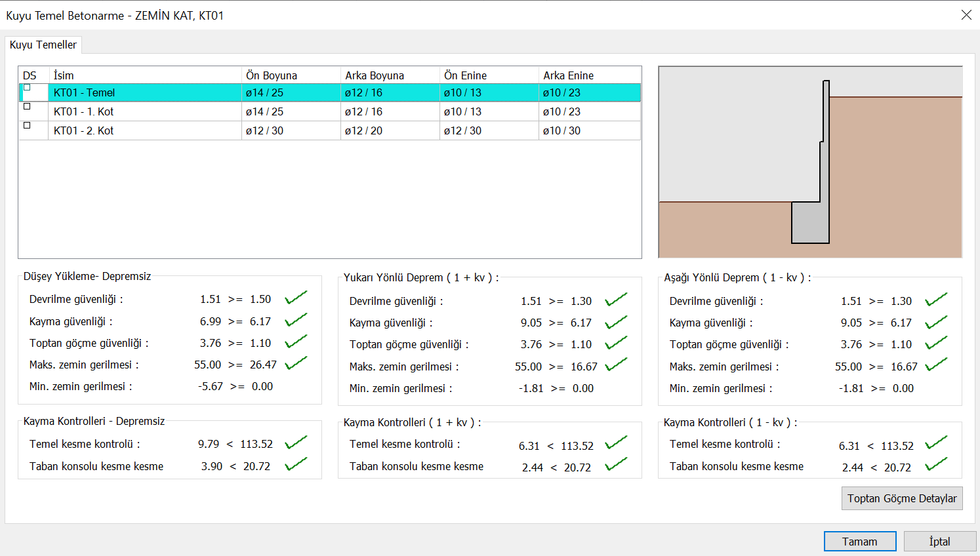Click Toptan göçme checkmark under Aşağı Yönlü Deprem
This screenshot has height=556, width=980.
point(936,344)
